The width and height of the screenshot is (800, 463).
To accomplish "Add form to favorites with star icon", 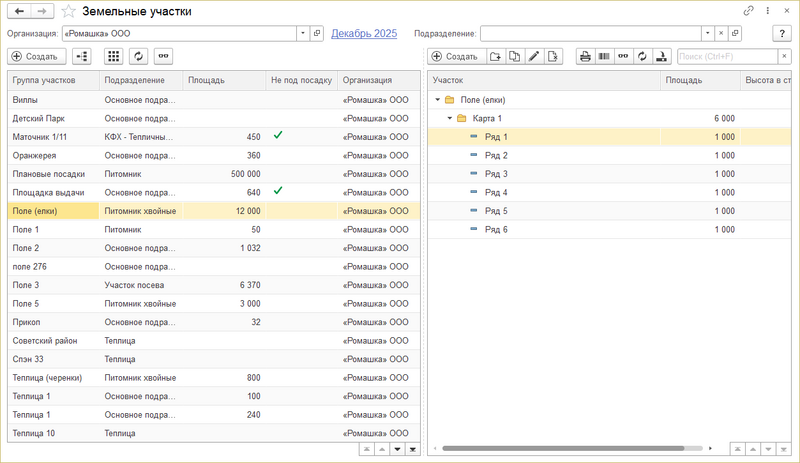I will click(68, 11).
